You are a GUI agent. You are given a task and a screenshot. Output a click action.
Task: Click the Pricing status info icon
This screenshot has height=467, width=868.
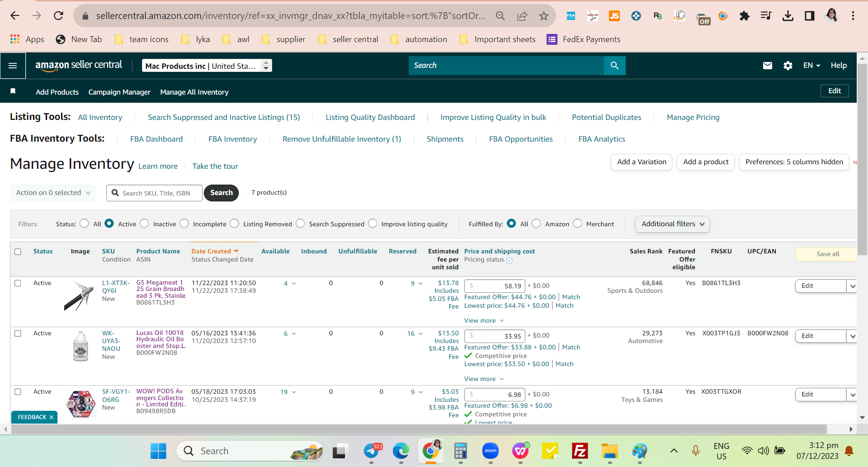point(509,260)
